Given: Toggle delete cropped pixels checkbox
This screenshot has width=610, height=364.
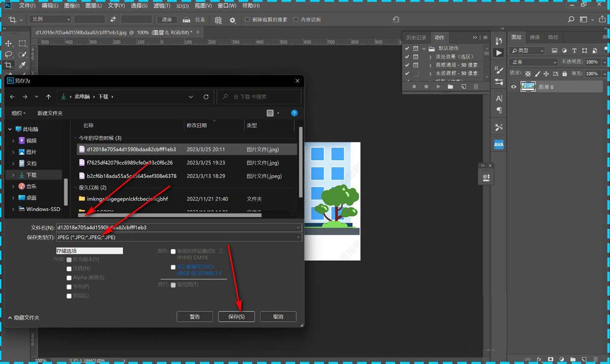Looking at the screenshot, I should 247,20.
